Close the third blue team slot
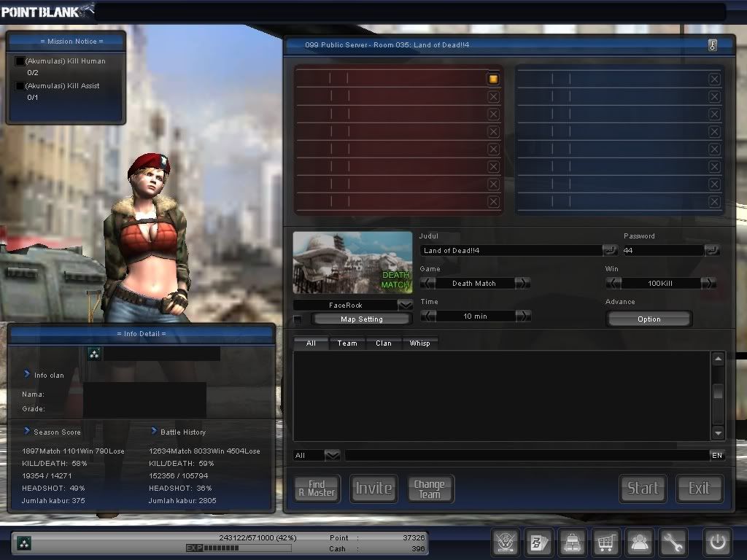The height and width of the screenshot is (560, 747). click(x=714, y=114)
